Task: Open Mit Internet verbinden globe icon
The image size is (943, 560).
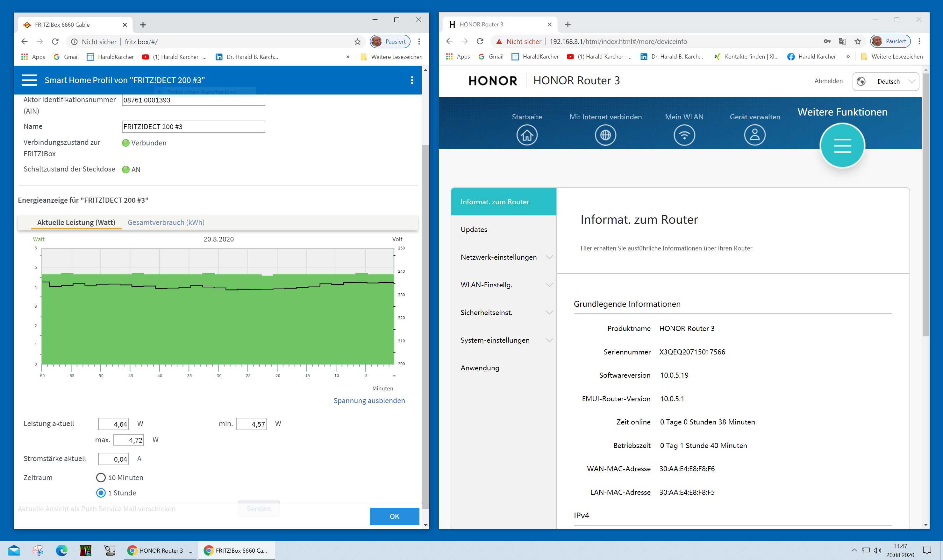Action: pos(605,135)
